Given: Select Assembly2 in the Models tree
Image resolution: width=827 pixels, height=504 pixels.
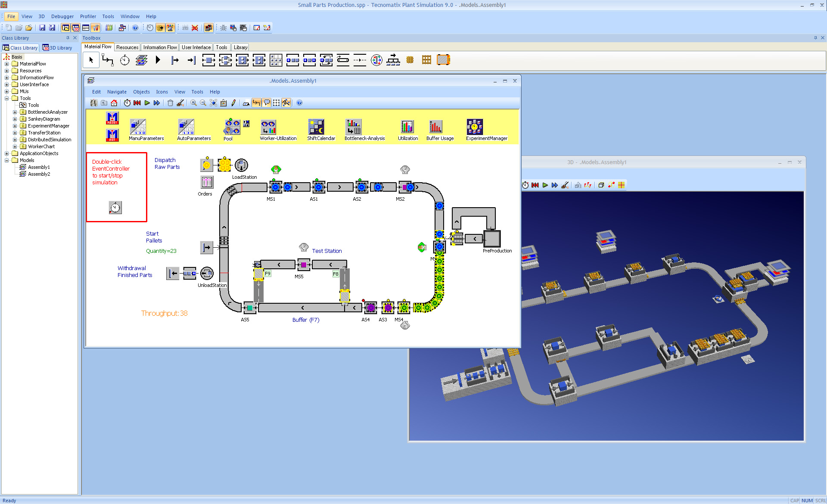Looking at the screenshot, I should [39, 174].
